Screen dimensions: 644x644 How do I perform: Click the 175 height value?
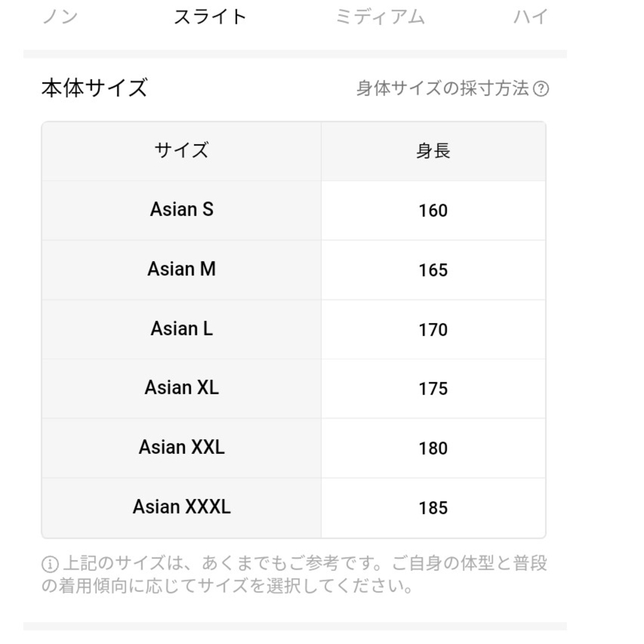(433, 389)
